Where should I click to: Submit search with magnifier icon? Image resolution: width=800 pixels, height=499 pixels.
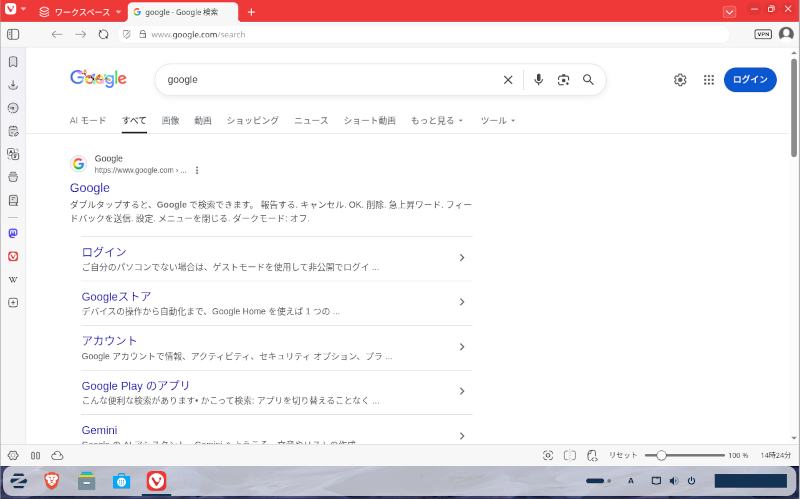coord(588,80)
